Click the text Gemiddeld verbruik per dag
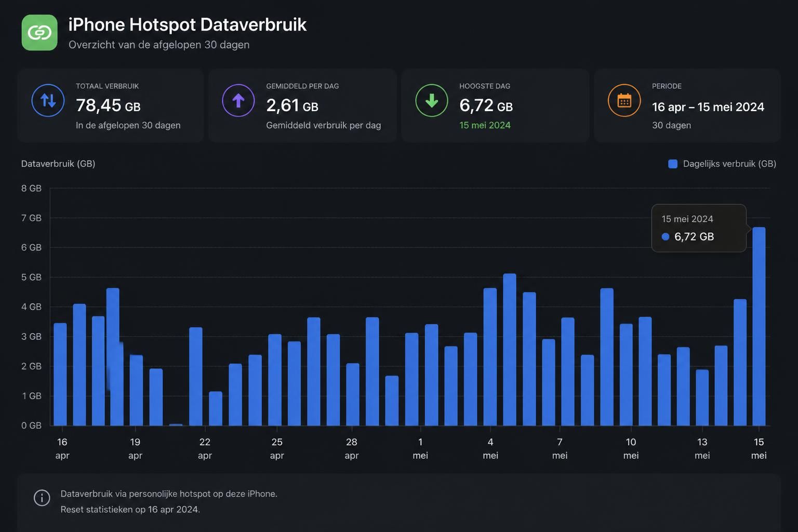Image resolution: width=798 pixels, height=532 pixels. point(323,125)
